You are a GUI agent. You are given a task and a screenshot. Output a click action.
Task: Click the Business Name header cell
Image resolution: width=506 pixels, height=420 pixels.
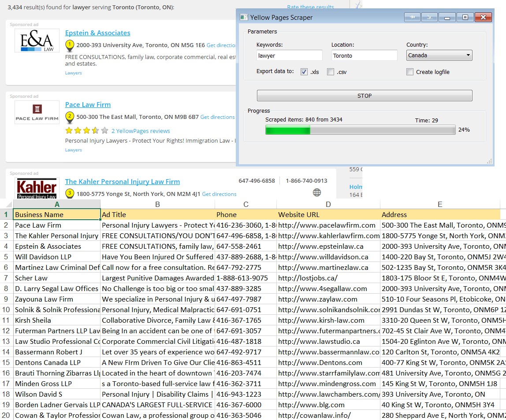pyautogui.click(x=57, y=215)
